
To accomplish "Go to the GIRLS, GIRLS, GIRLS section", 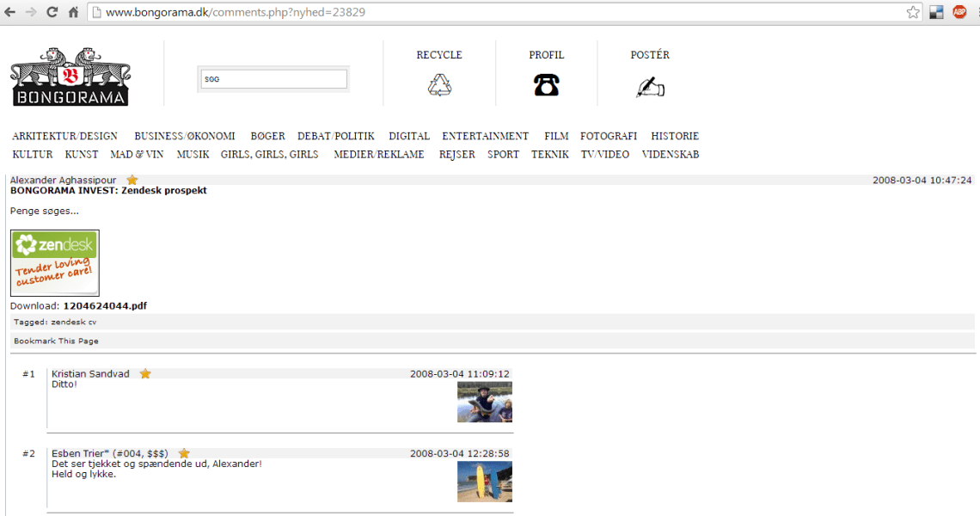I will (269, 154).
